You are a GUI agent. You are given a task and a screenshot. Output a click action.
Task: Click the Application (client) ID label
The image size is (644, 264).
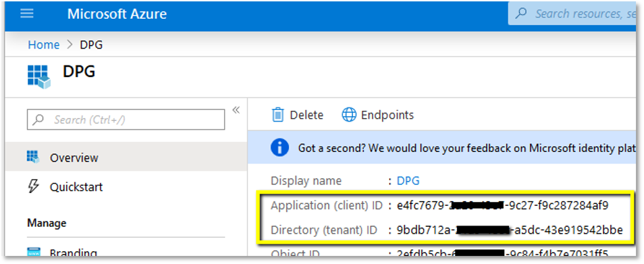[327, 206]
